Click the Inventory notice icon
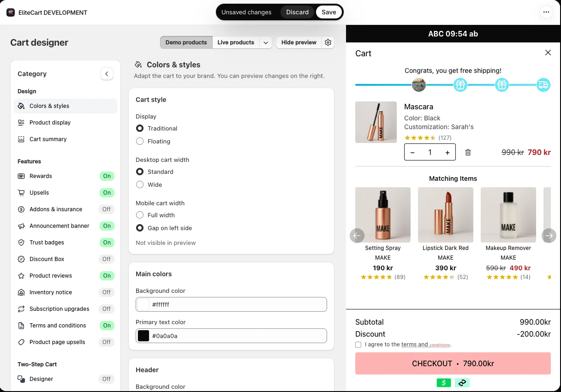The image size is (561, 392). 21,292
